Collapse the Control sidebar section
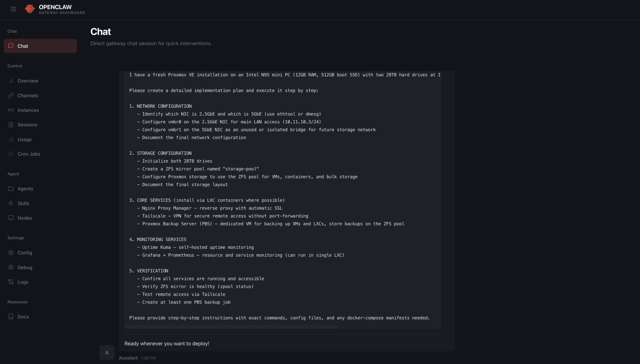This screenshot has height=364, width=640. (72, 66)
